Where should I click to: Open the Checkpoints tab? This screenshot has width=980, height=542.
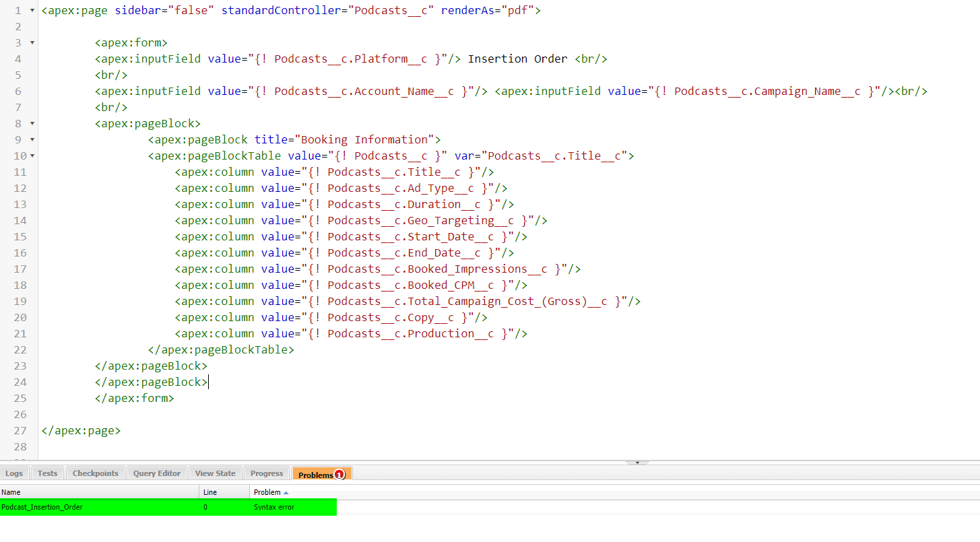(x=95, y=473)
